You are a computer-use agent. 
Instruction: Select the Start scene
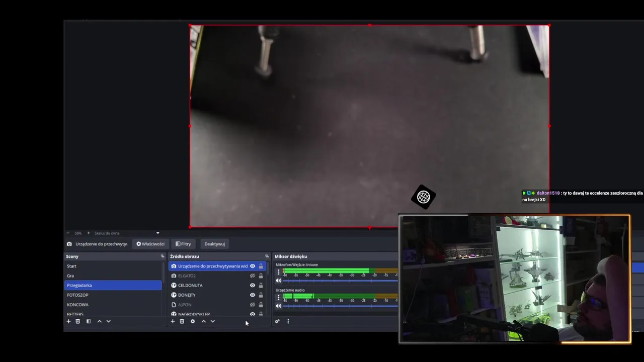coord(113,266)
